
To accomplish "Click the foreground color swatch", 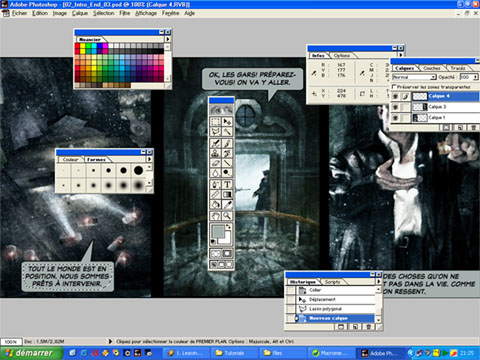I will coord(218,231).
